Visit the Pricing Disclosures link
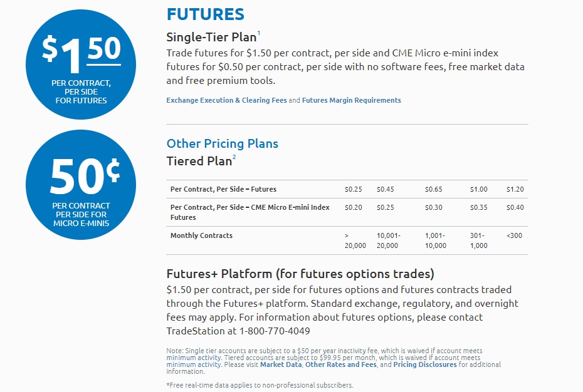This screenshot has height=392, width=583. (425, 364)
